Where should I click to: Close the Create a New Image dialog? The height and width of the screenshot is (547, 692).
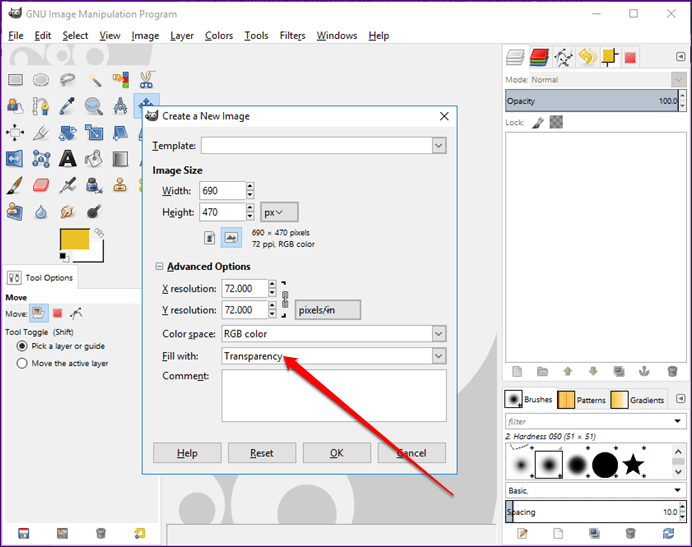[444, 116]
